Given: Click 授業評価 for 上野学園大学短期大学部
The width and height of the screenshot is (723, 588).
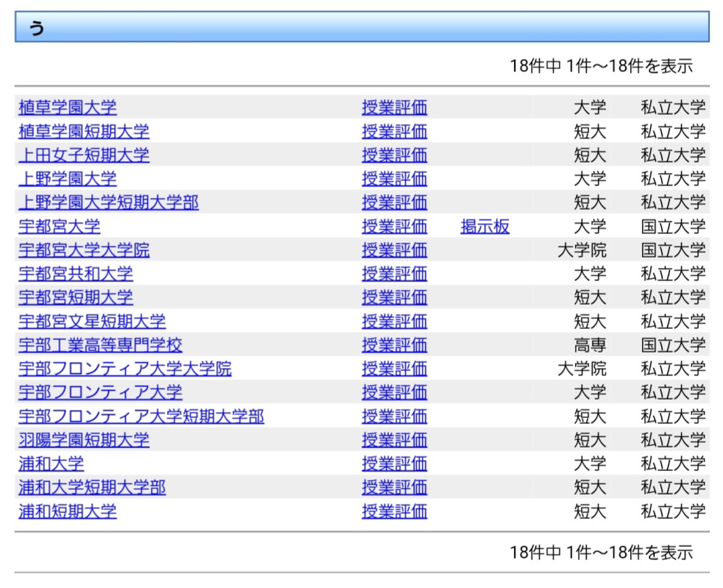Looking at the screenshot, I should (394, 202).
